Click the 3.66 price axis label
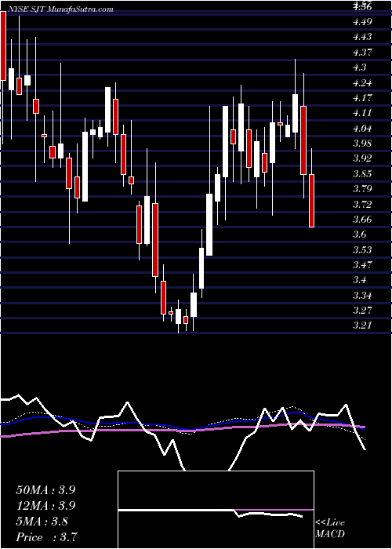The image size is (392, 549). (362, 220)
